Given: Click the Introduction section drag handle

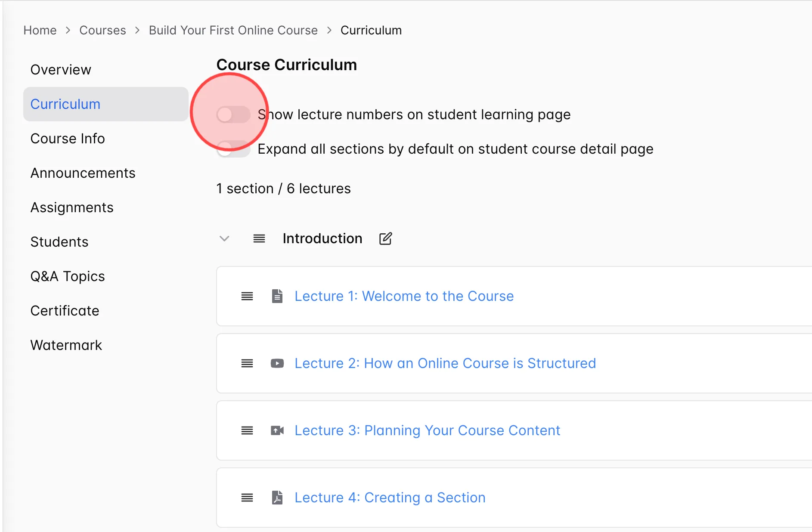Looking at the screenshot, I should click(259, 238).
